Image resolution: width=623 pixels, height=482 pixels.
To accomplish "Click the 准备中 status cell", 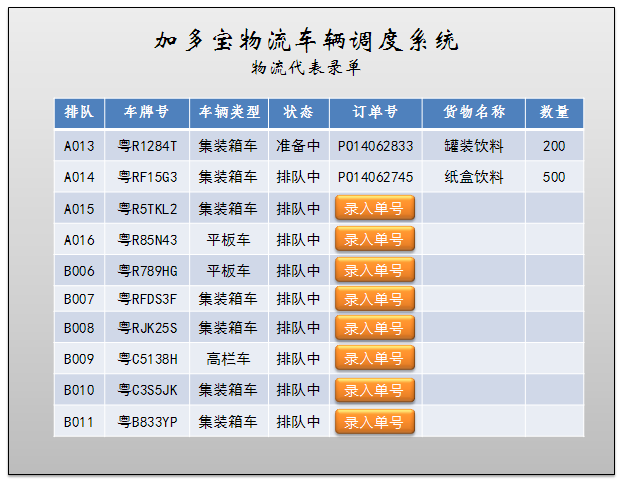I will [x=299, y=146].
